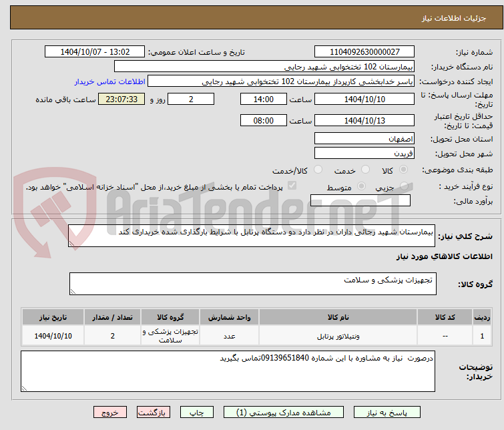Click the empty برآورد مالی field
Screen dimensions: 504x430
[360, 200]
